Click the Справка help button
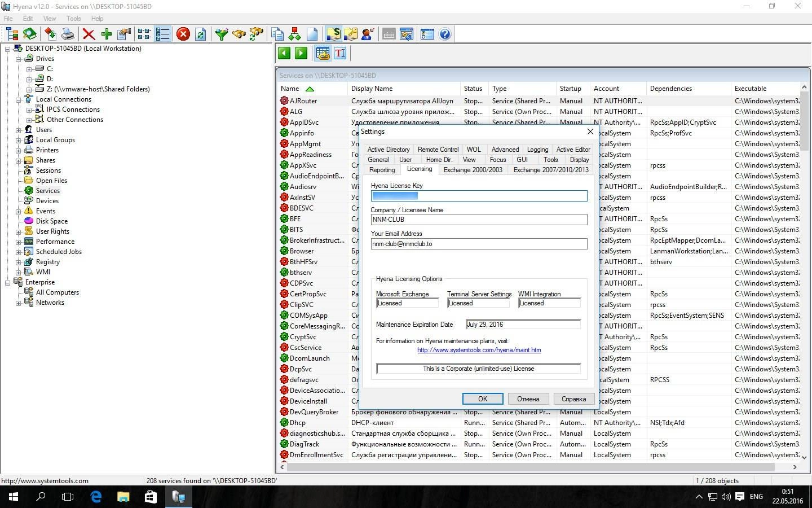812x508 pixels. 573,398
